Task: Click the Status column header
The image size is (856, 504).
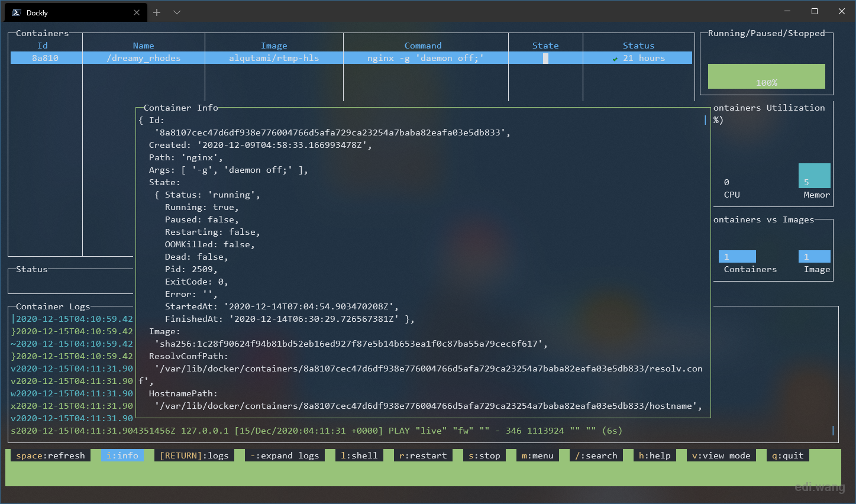Action: tap(639, 46)
